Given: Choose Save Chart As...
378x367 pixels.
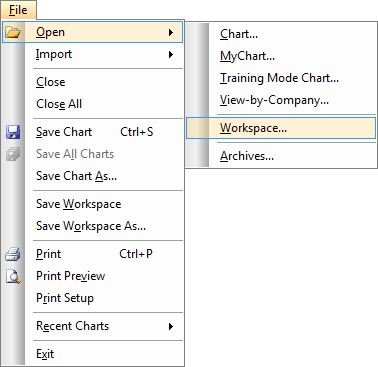Looking at the screenshot, I should [x=92, y=176].
